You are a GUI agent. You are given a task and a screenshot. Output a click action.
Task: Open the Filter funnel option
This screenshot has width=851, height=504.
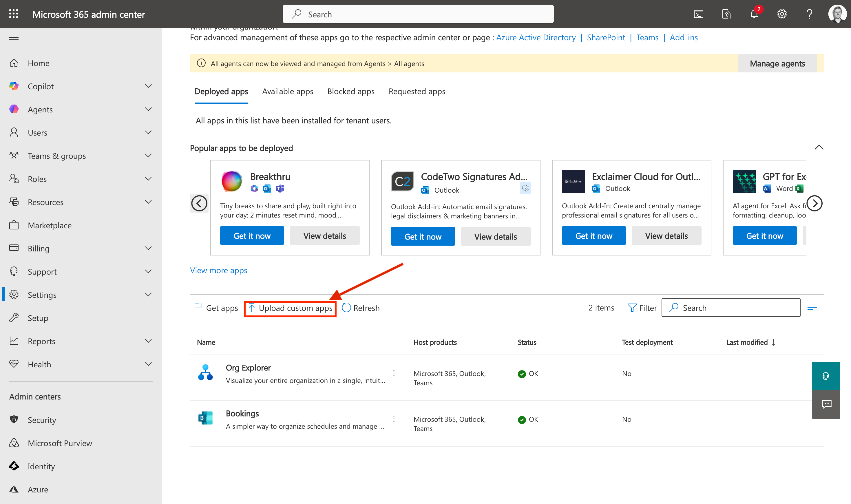pyautogui.click(x=642, y=308)
